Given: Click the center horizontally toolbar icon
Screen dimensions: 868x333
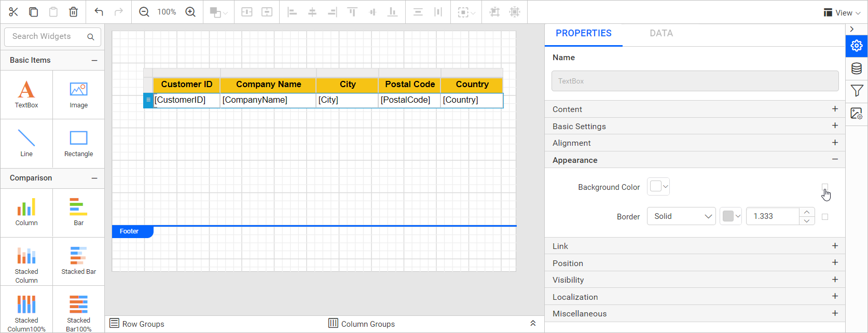Looking at the screenshot, I should tap(247, 12).
